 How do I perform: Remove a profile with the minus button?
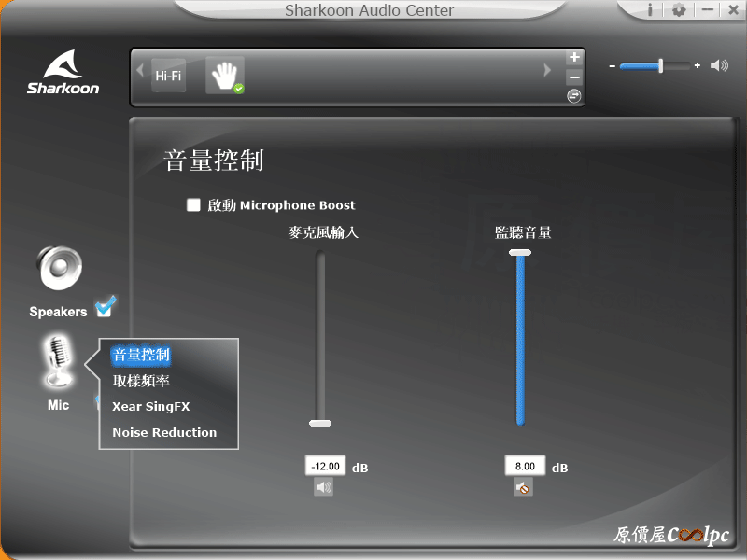coord(574,77)
